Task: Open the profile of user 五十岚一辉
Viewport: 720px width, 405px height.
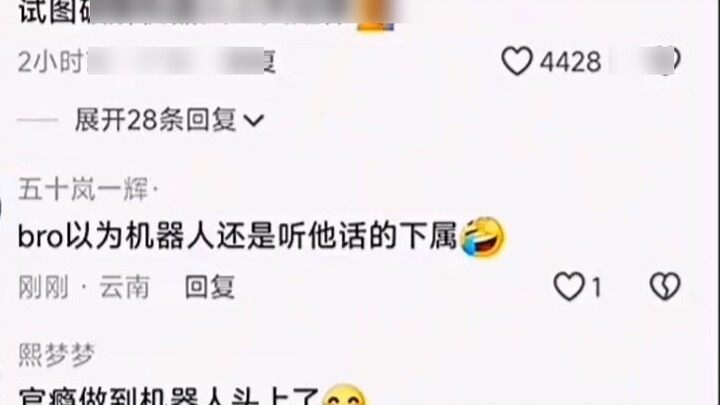Action: pyautogui.click(x=83, y=189)
